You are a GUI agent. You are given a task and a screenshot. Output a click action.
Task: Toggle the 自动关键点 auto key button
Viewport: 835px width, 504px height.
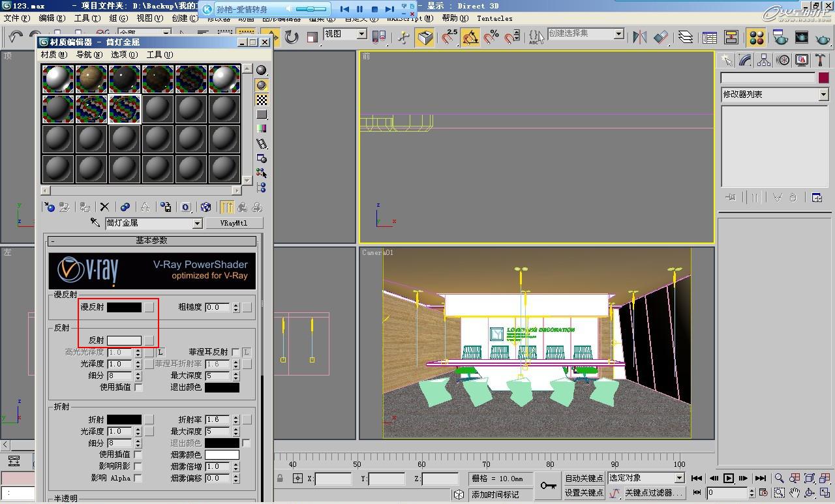click(x=584, y=478)
